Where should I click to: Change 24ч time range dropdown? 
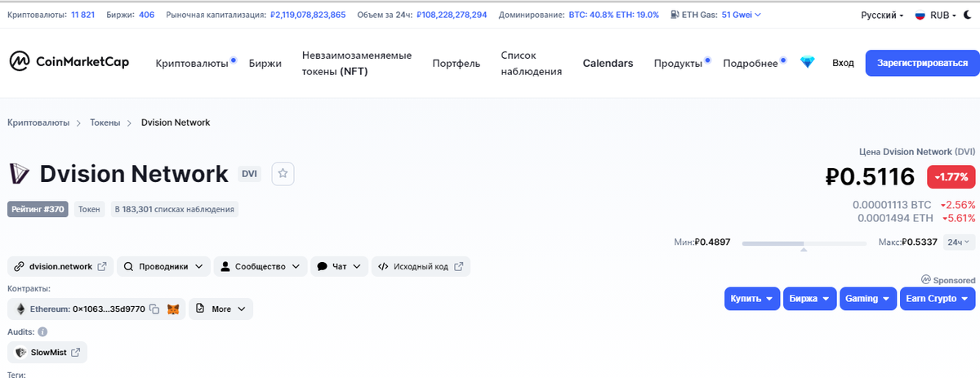959,242
